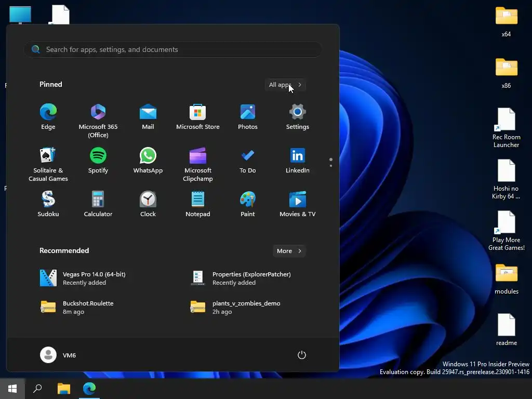Select the modules desktop folder
The image size is (532, 399).
pyautogui.click(x=506, y=279)
